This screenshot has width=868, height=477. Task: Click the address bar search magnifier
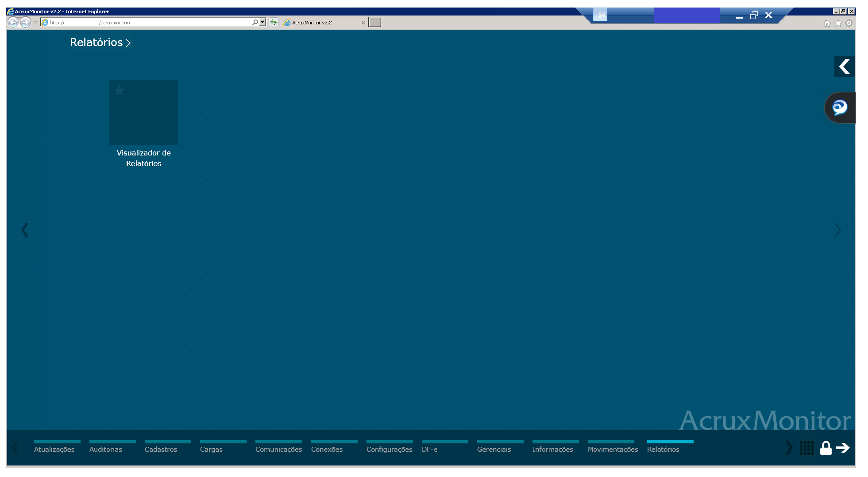(x=255, y=22)
